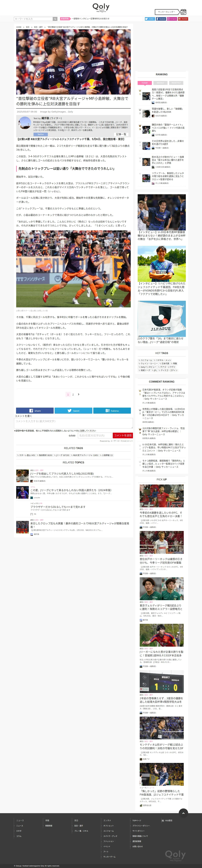Screen dimensions: 202x868
Task: Click the next page arrow in pagination
Action: 79,394
